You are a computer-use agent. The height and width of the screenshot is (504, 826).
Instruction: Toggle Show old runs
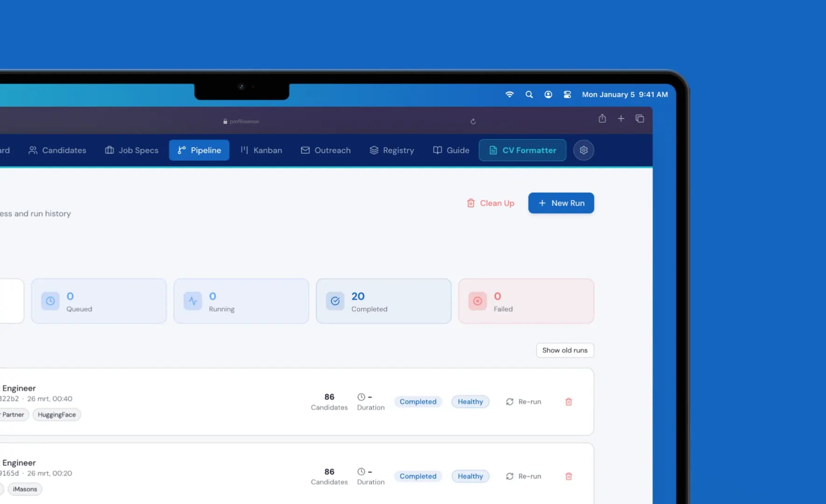coord(565,350)
